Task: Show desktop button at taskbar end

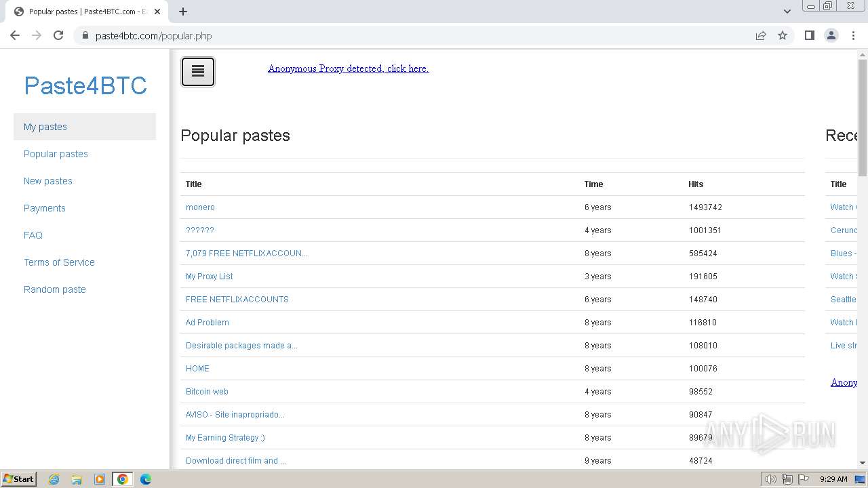Action: [861, 479]
